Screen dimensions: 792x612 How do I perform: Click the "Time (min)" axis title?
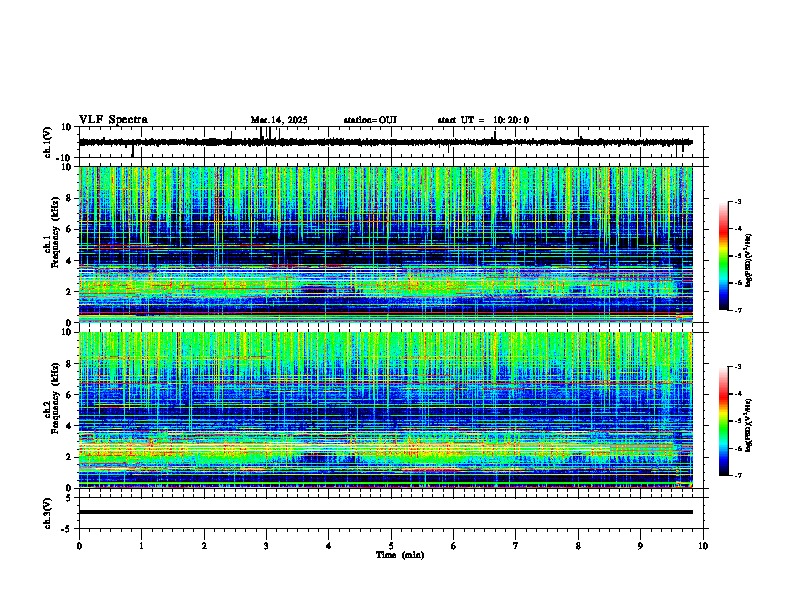[400, 555]
